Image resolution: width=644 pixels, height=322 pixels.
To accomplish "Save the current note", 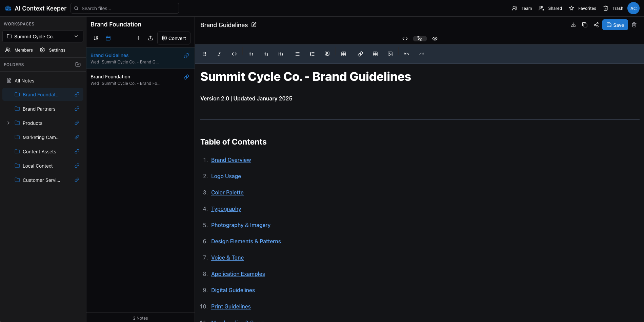I will tap(615, 25).
